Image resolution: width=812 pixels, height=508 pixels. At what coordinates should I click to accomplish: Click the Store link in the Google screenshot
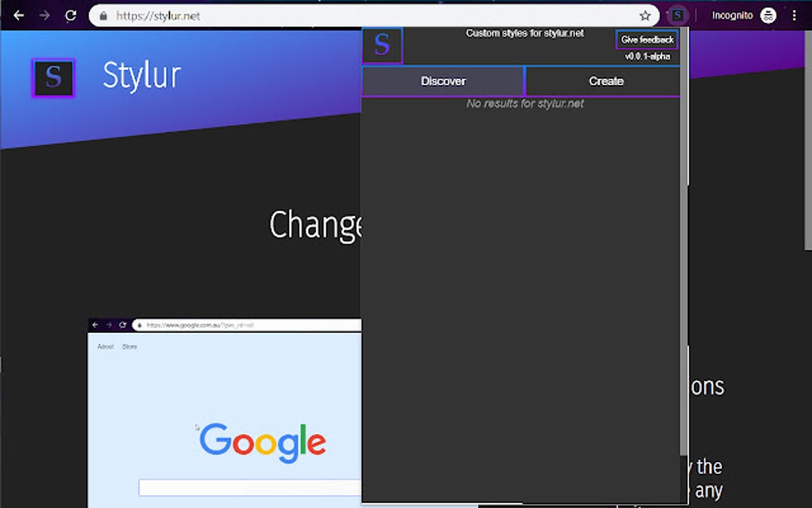coord(130,346)
